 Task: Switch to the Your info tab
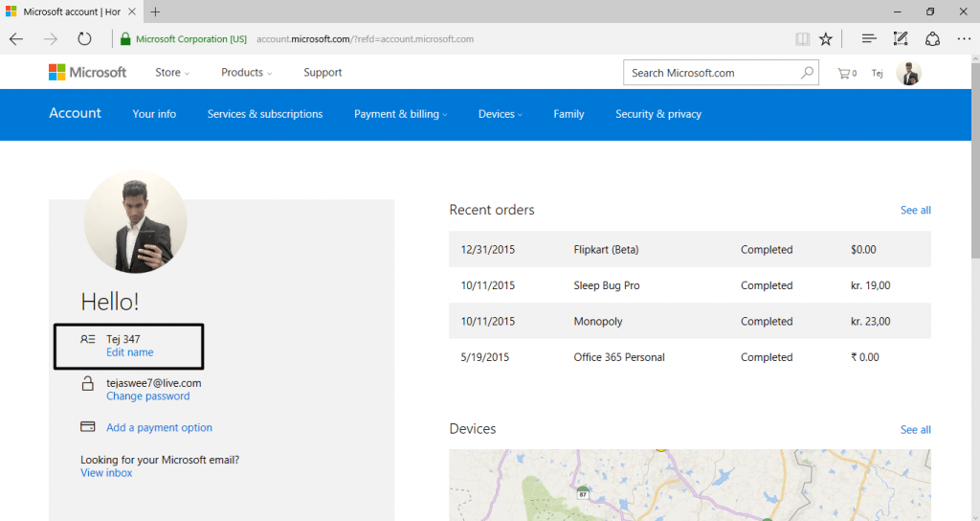point(154,114)
